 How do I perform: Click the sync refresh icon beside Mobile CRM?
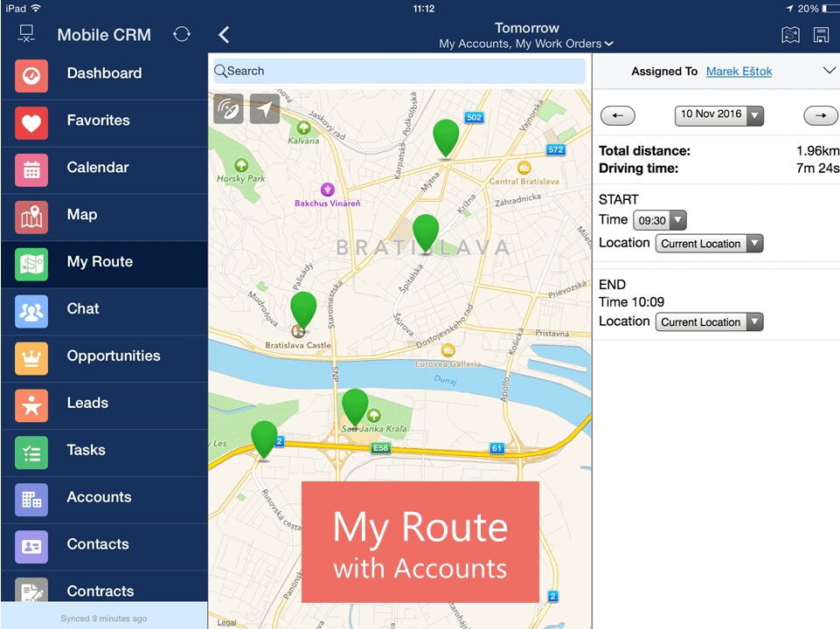[x=182, y=34]
